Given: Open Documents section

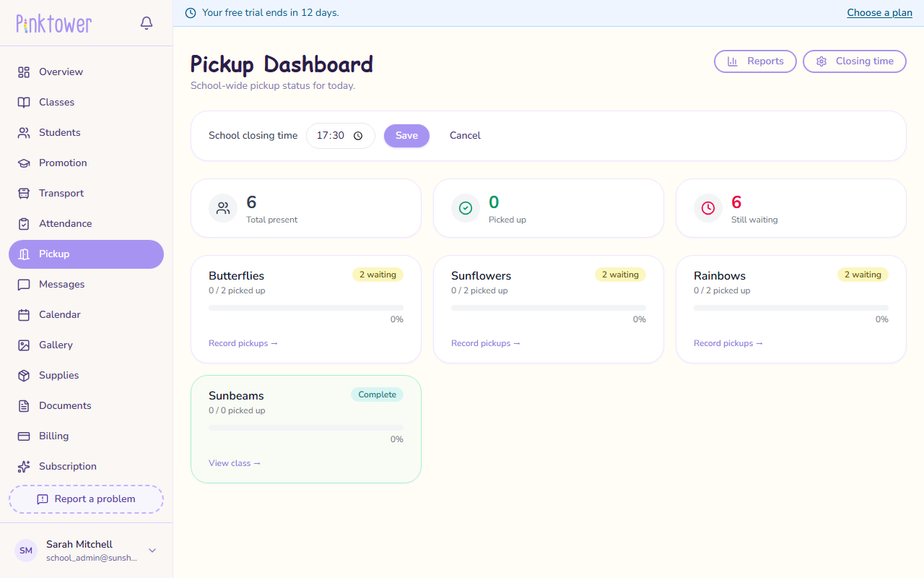Looking at the screenshot, I should click(86, 406).
